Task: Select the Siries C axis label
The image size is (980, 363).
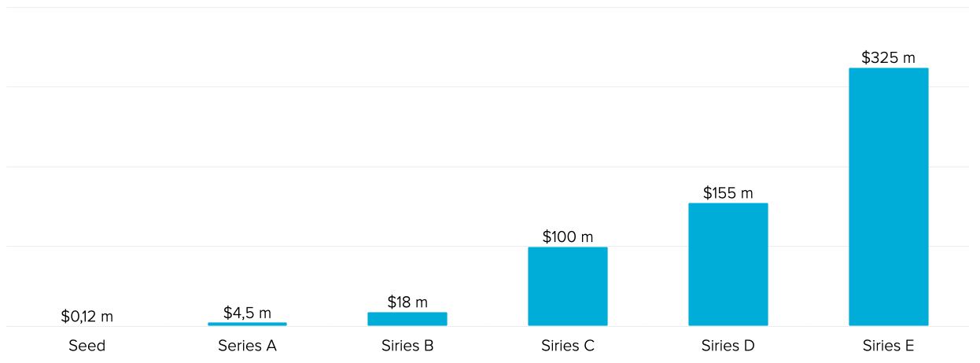Action: coord(568,346)
